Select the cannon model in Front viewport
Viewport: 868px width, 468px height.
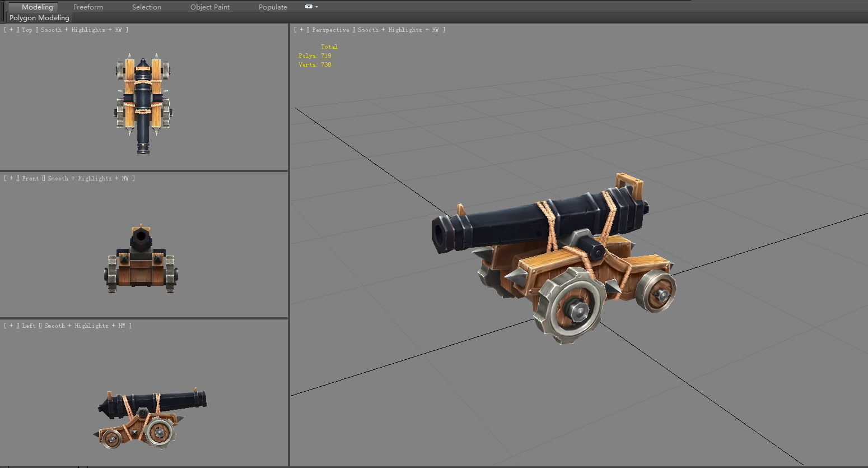141,259
